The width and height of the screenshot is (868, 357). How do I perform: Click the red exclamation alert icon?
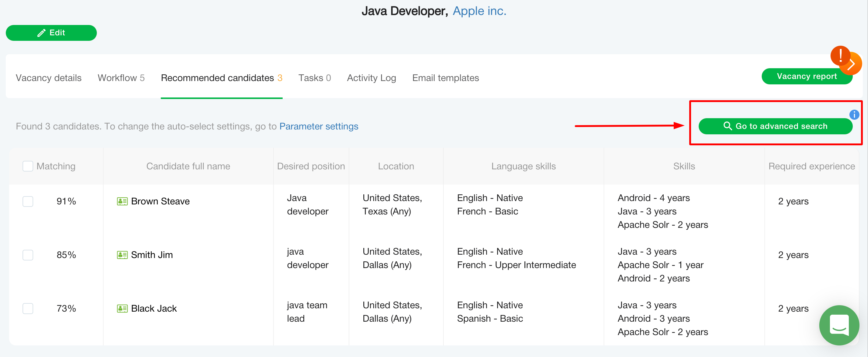(840, 56)
